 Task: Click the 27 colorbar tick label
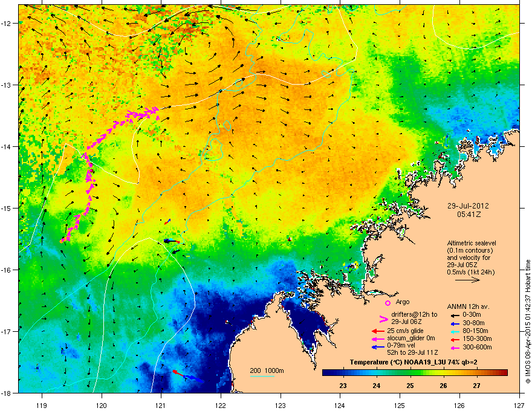point(477,386)
